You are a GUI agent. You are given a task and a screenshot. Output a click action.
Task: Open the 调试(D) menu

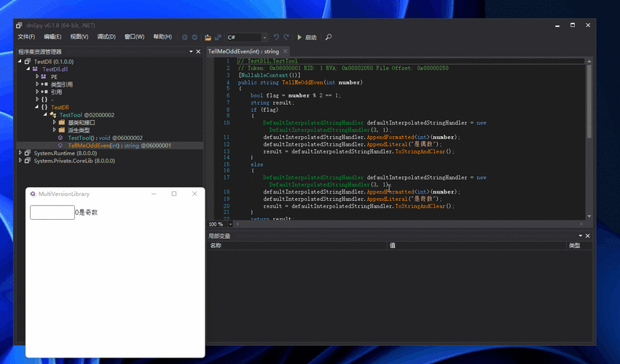106,37
